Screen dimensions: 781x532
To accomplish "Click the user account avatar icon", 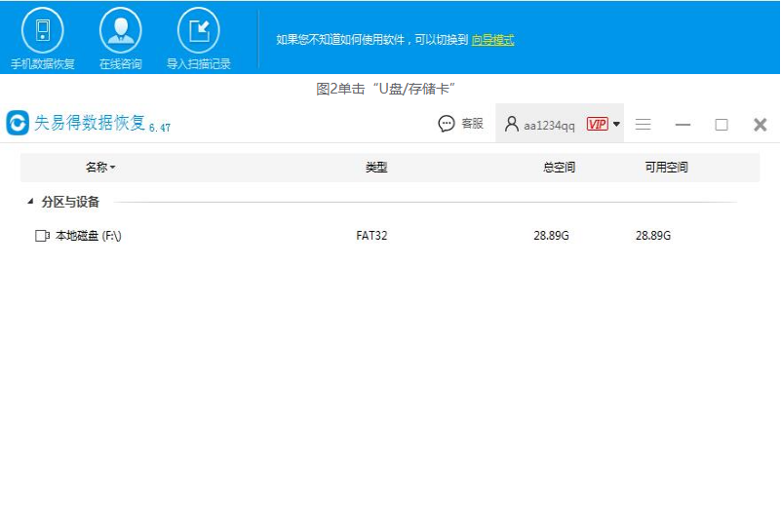I will pos(511,124).
